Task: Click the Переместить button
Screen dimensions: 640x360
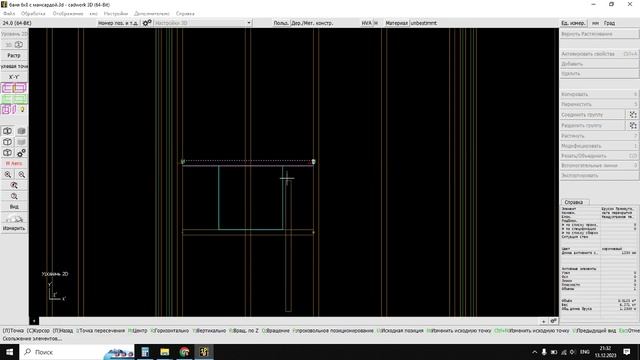Action: 598,104
